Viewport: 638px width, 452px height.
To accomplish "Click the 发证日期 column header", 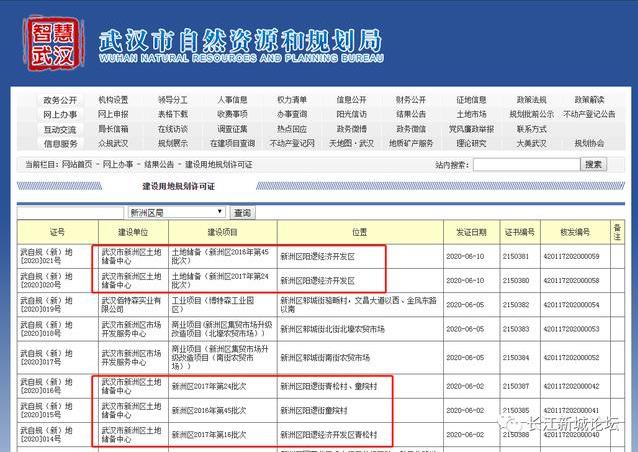I will coord(471,232).
